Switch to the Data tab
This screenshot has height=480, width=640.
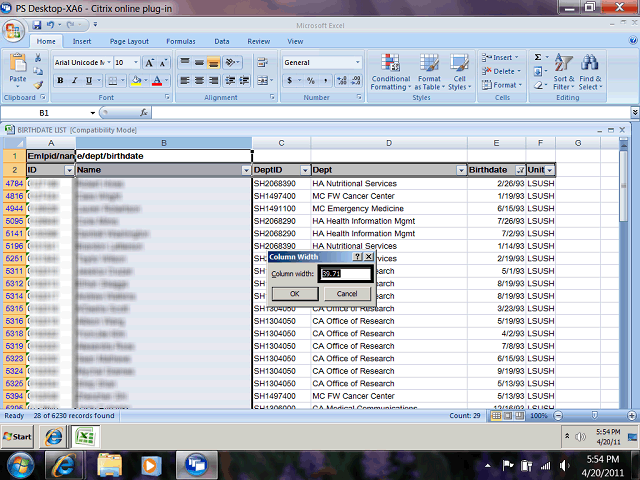click(222, 41)
